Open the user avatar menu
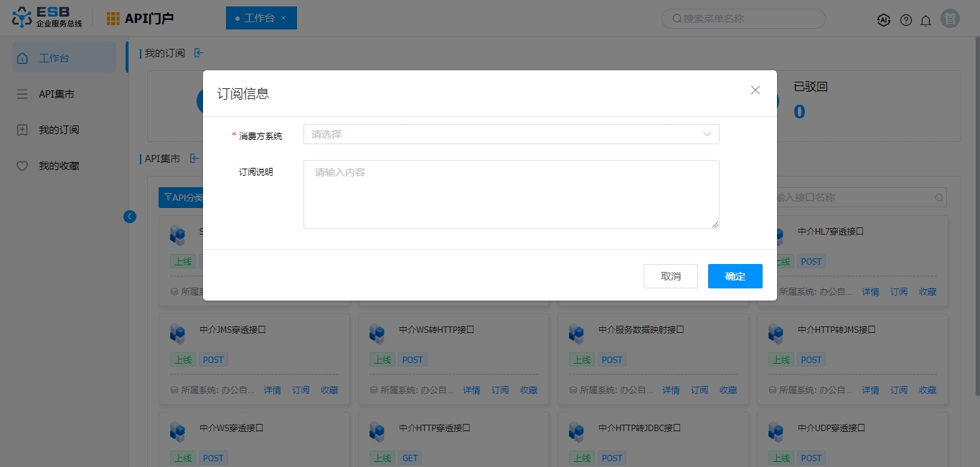This screenshot has width=980, height=467. pos(951,19)
